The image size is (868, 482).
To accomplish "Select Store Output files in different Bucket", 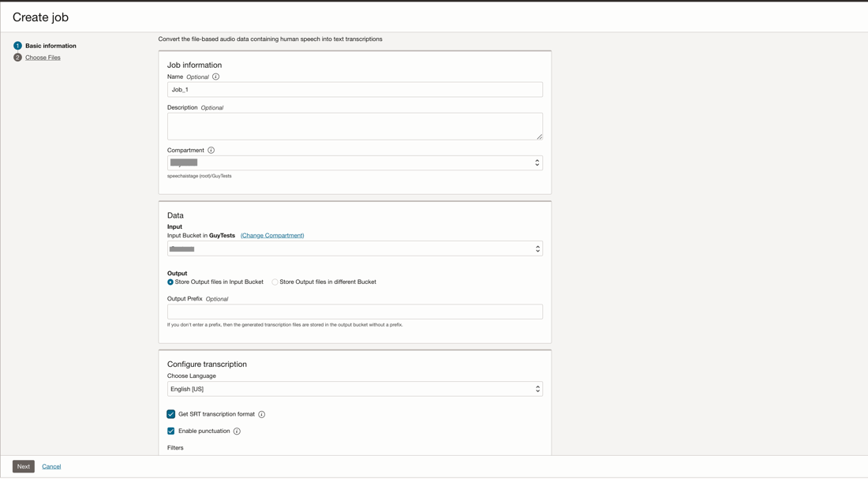I will [x=275, y=282].
